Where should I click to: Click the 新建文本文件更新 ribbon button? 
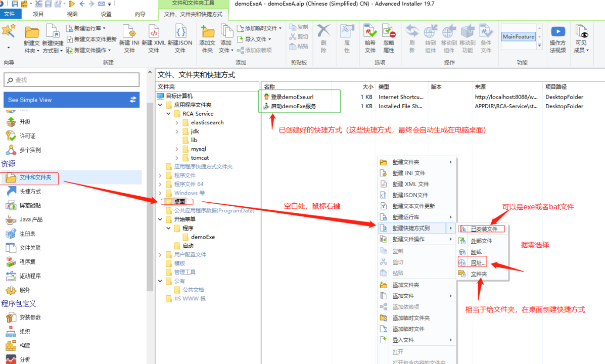click(91, 39)
